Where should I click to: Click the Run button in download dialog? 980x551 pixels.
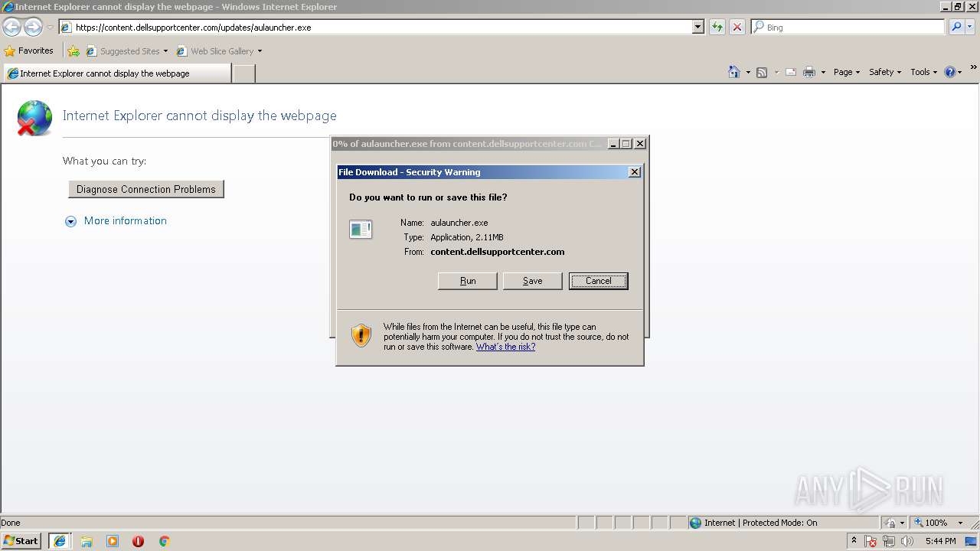[x=468, y=281]
